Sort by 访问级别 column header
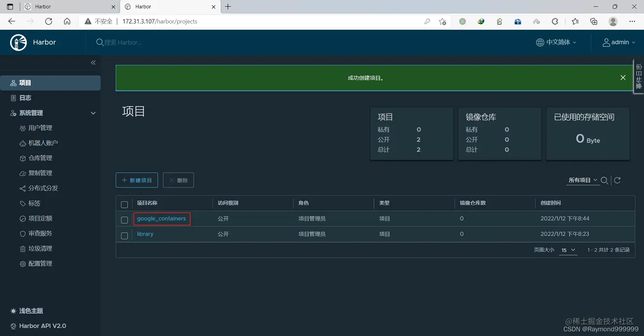The height and width of the screenshot is (336, 644). coord(228,203)
